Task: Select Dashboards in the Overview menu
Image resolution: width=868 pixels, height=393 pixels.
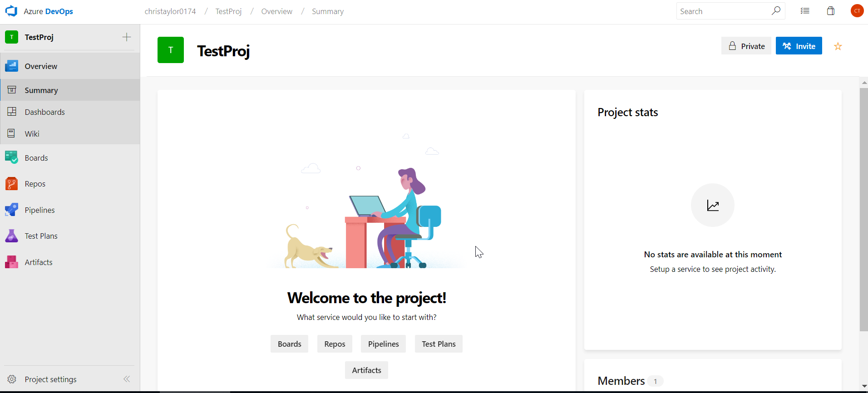Action: (44, 112)
